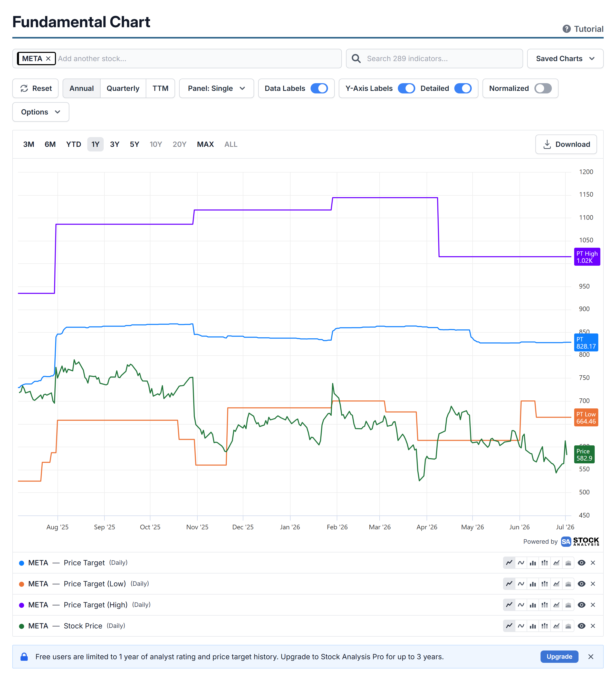Set Price Target (Low) row to spline chart
Viewport: 616px width, 689px height.
click(521, 584)
